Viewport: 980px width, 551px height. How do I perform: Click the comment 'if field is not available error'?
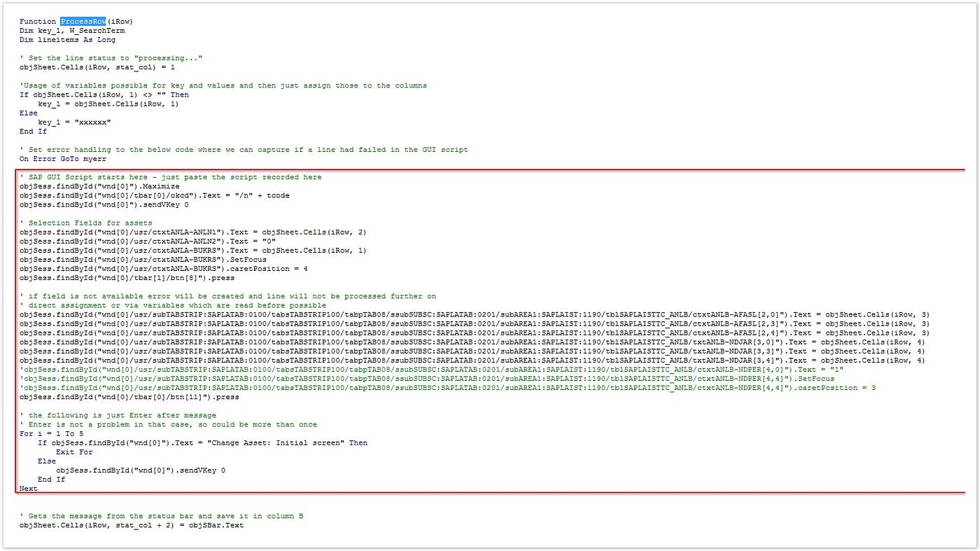227,296
